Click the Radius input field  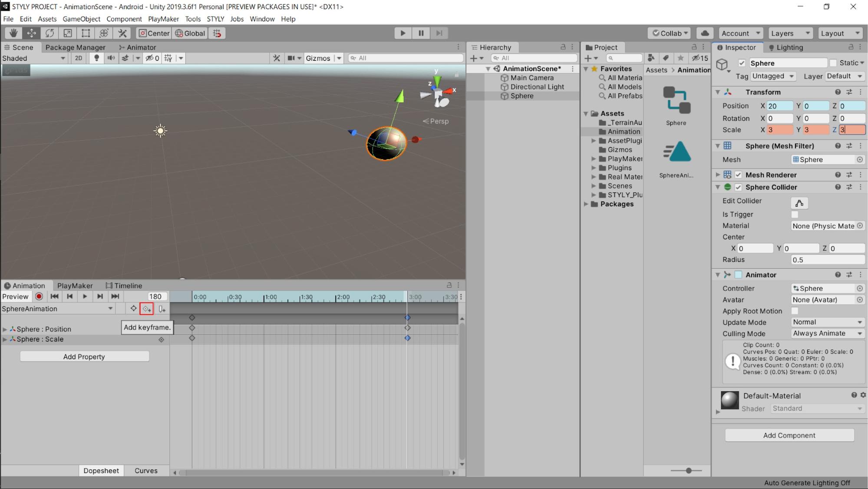tap(828, 260)
